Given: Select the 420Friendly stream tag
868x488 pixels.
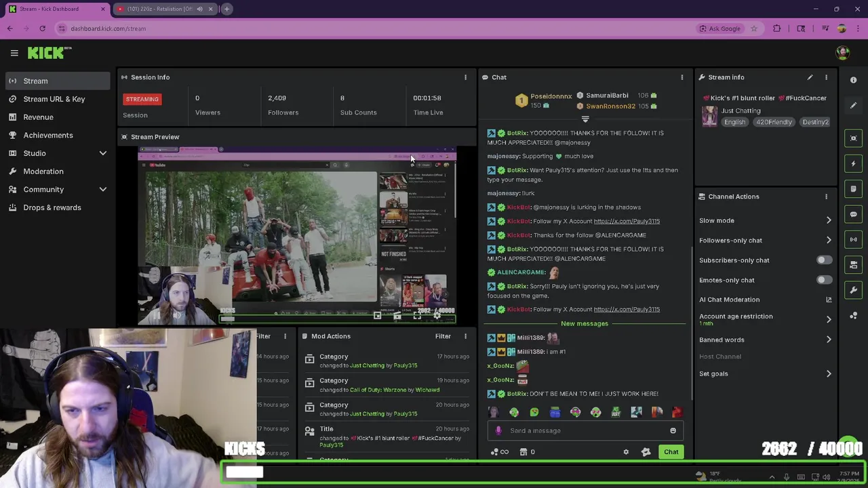Looking at the screenshot, I should point(774,122).
